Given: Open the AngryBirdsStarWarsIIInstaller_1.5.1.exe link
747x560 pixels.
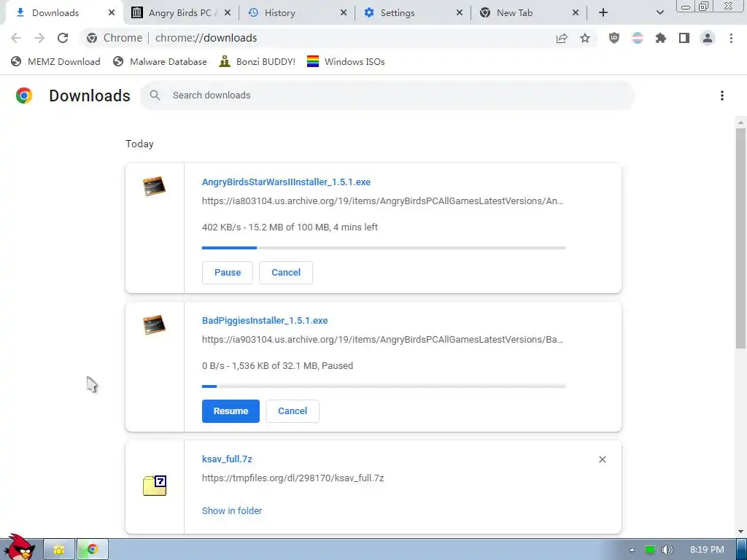Looking at the screenshot, I should tap(286, 182).
